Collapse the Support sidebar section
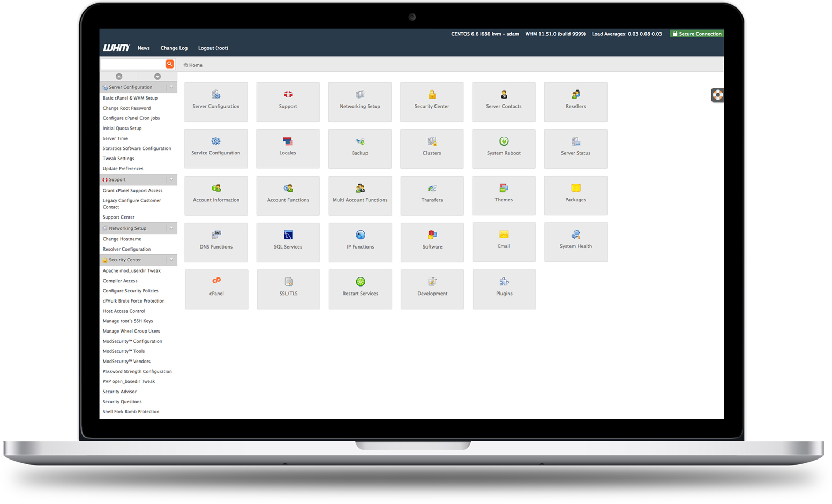 click(171, 179)
